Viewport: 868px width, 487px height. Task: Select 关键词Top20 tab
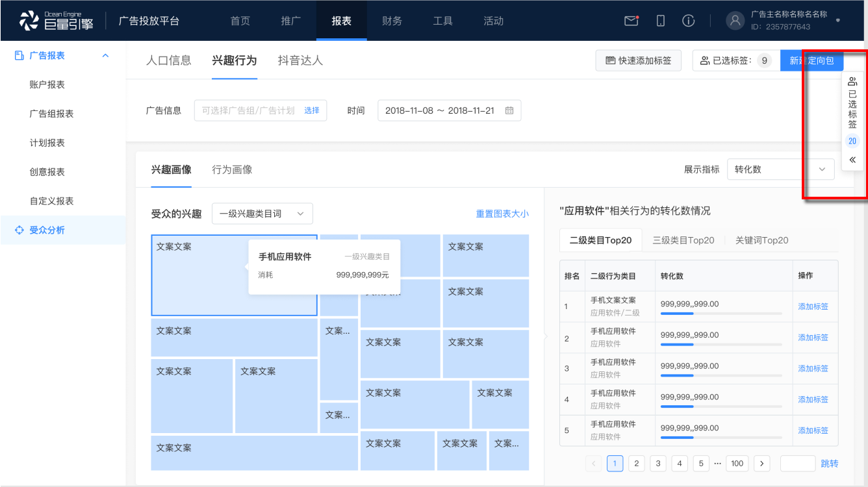tap(762, 240)
